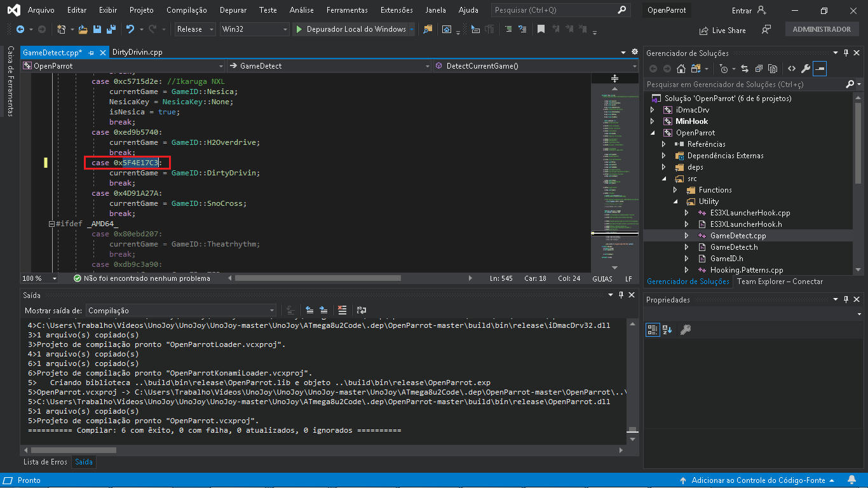Pin the Gerenciador de Soluções panel
Image resolution: width=868 pixels, height=488 pixels.
pyautogui.click(x=846, y=53)
